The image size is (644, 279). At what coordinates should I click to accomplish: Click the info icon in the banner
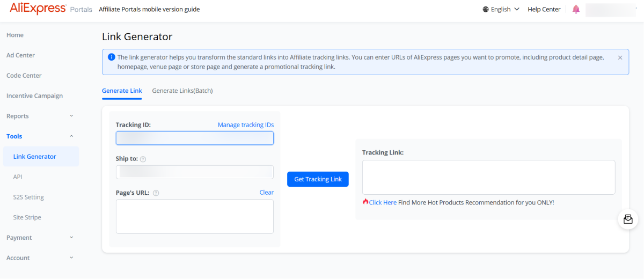coord(111,57)
